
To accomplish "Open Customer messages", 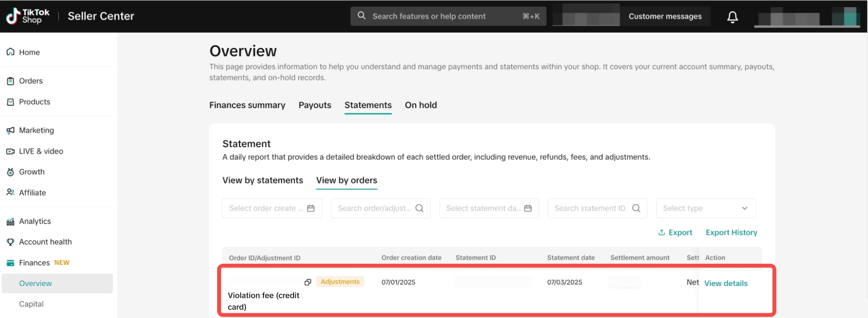I will pos(664,17).
